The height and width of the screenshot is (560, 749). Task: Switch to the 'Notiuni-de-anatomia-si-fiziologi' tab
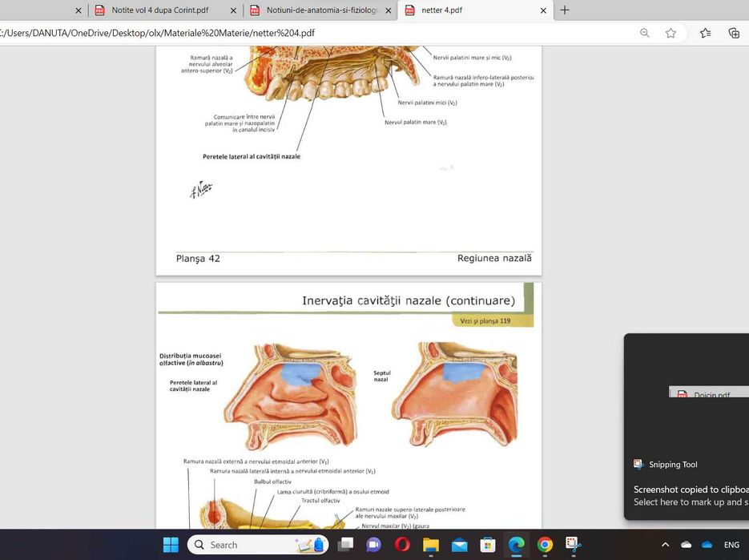pos(321,10)
